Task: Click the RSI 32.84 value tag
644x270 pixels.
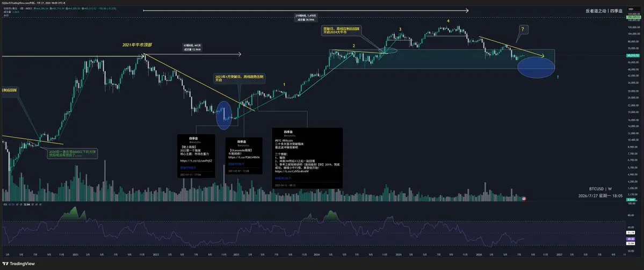Action: tap(631, 243)
